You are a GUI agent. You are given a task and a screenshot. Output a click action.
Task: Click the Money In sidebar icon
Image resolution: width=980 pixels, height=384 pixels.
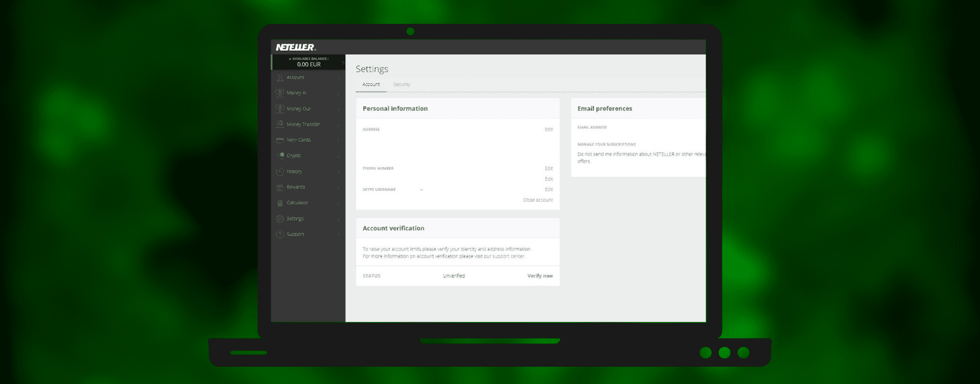280,93
